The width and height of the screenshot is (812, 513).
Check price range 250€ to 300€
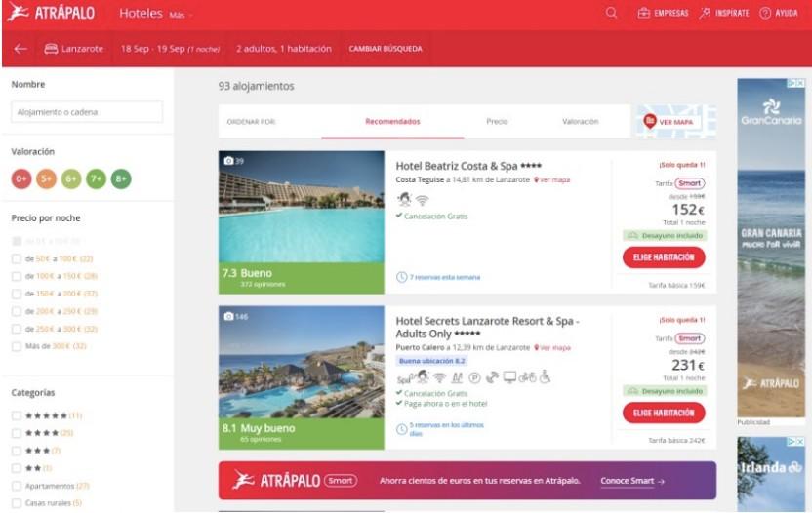pos(17,330)
